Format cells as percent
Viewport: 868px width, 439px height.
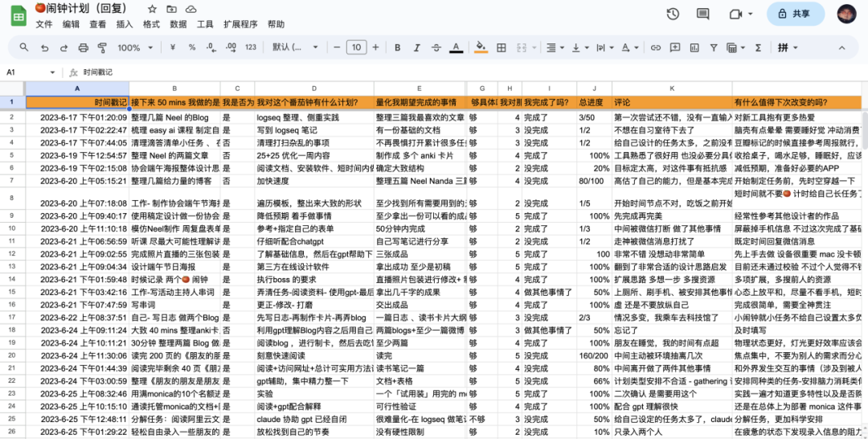tap(192, 47)
